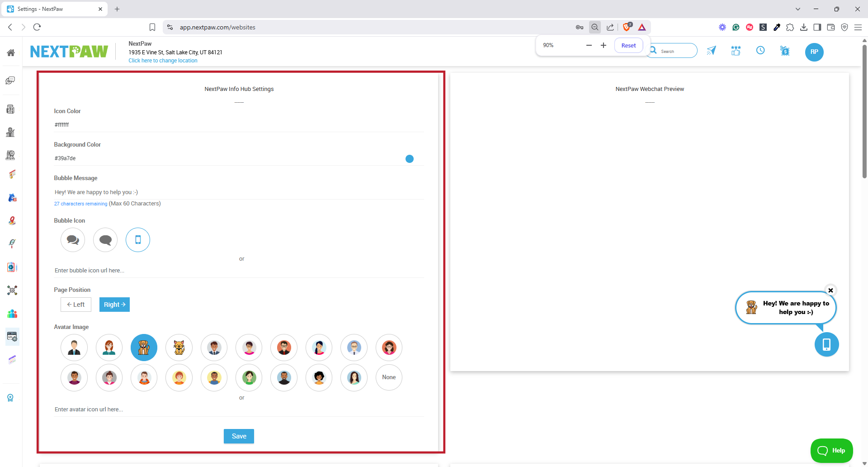Open the browser share icon

(610, 27)
